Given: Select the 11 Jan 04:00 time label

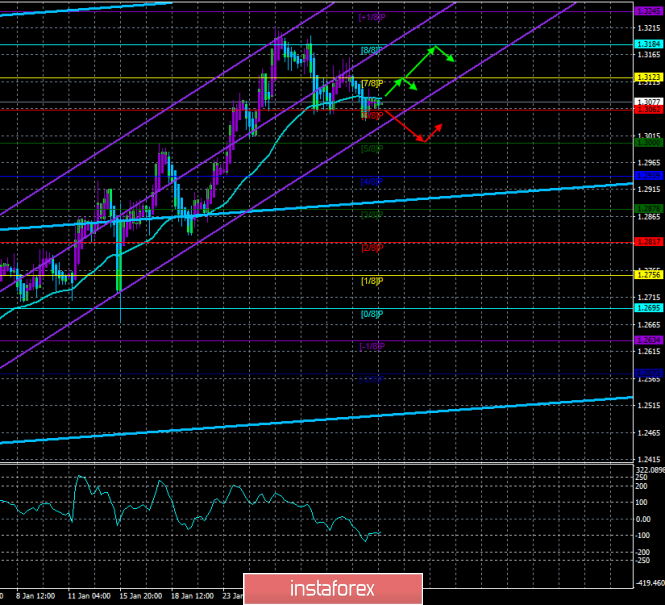Looking at the screenshot, I should (89, 596).
